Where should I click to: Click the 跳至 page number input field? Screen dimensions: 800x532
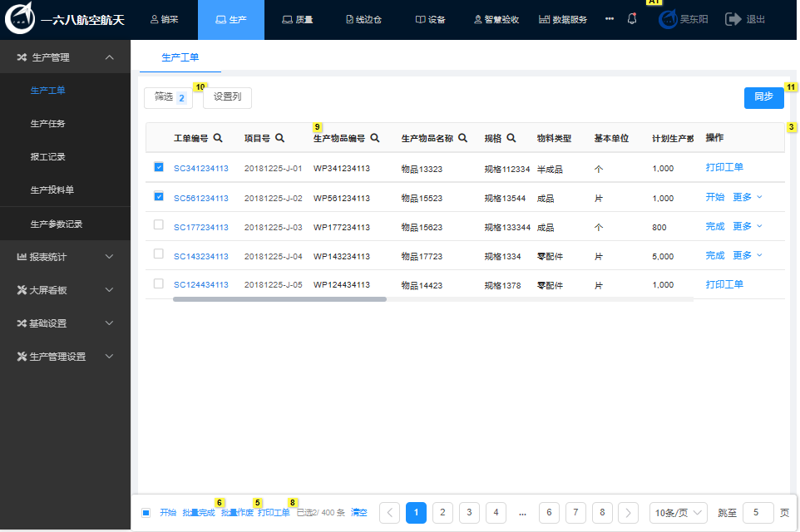tap(758, 513)
